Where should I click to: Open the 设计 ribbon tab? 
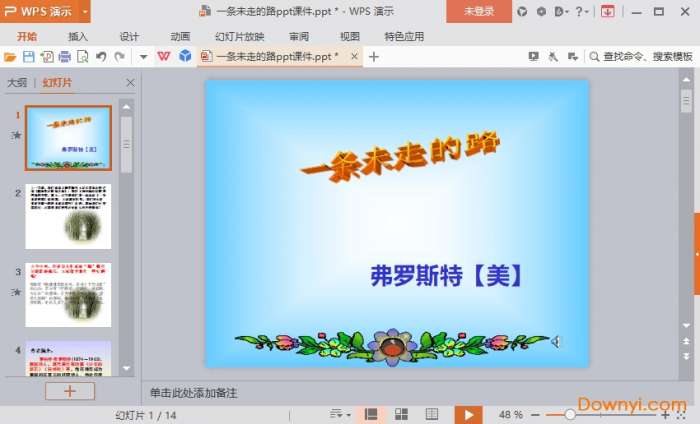(129, 37)
